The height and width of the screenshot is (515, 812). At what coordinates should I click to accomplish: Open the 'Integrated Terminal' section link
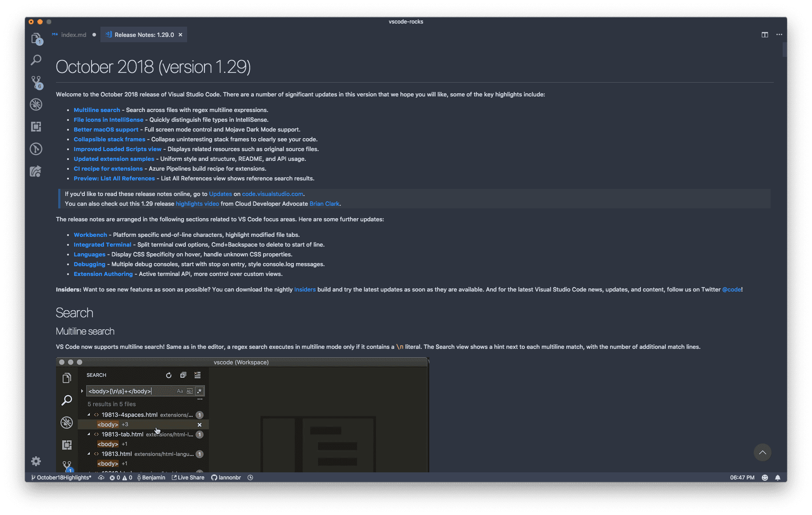point(102,245)
